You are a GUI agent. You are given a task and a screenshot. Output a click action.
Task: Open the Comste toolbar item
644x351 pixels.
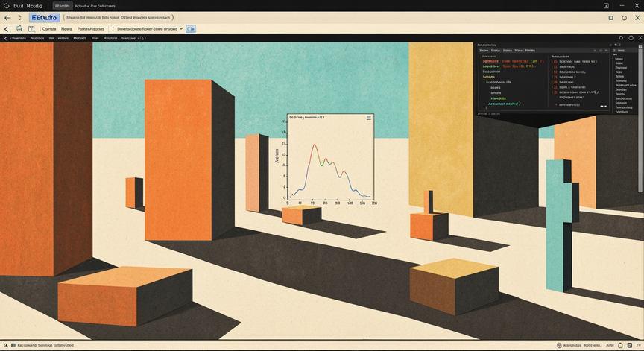(49, 29)
